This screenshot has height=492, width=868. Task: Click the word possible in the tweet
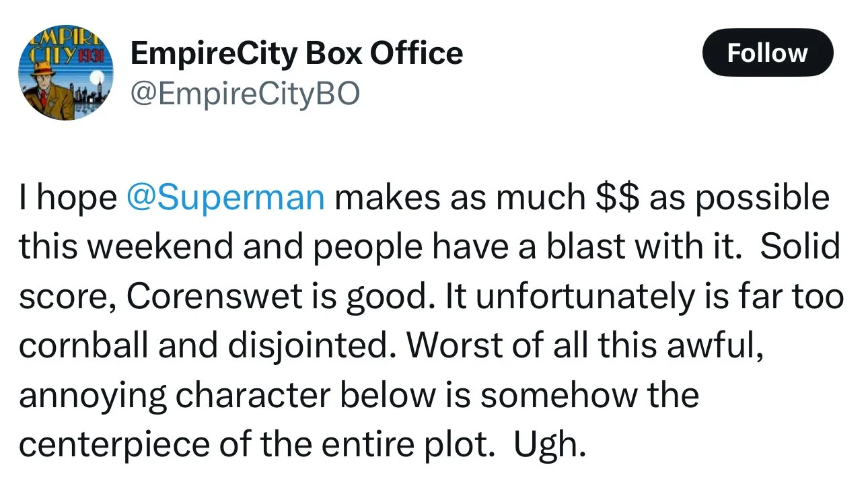[762, 199]
